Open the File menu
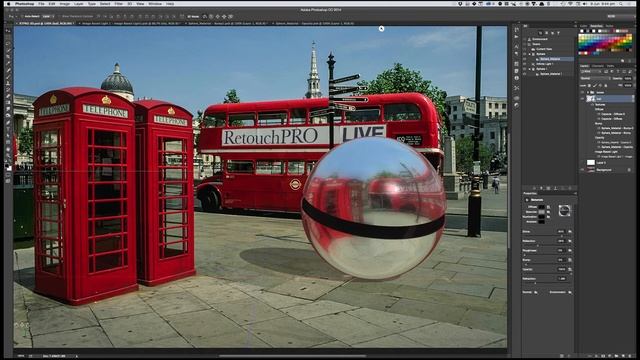This screenshot has height=360, width=640. 41,4
